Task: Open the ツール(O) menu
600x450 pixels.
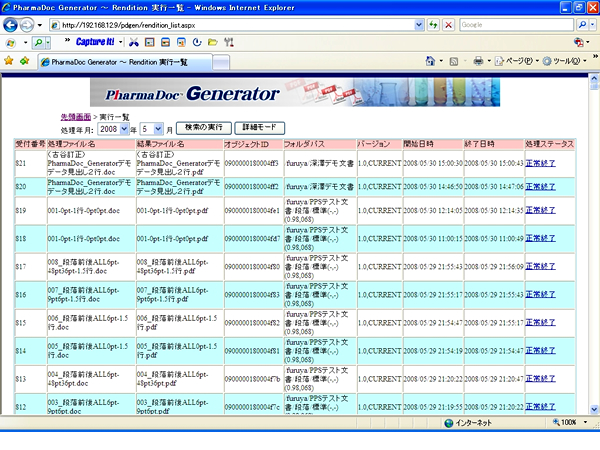Action: pos(565,61)
